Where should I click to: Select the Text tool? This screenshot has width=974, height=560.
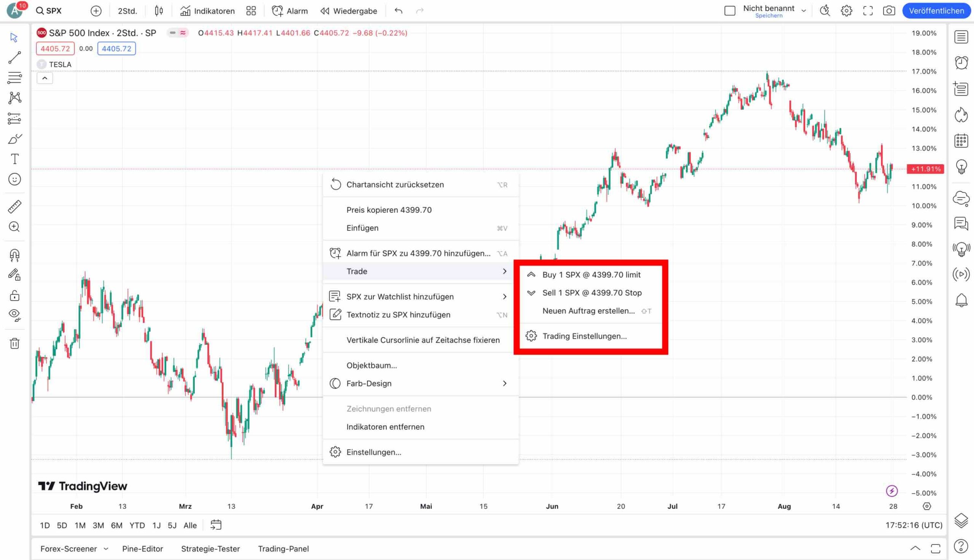click(14, 159)
